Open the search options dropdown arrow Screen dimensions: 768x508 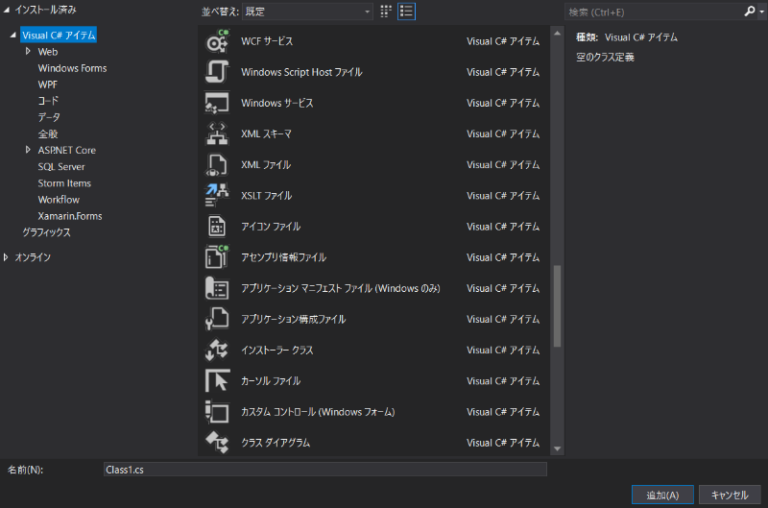point(762,12)
